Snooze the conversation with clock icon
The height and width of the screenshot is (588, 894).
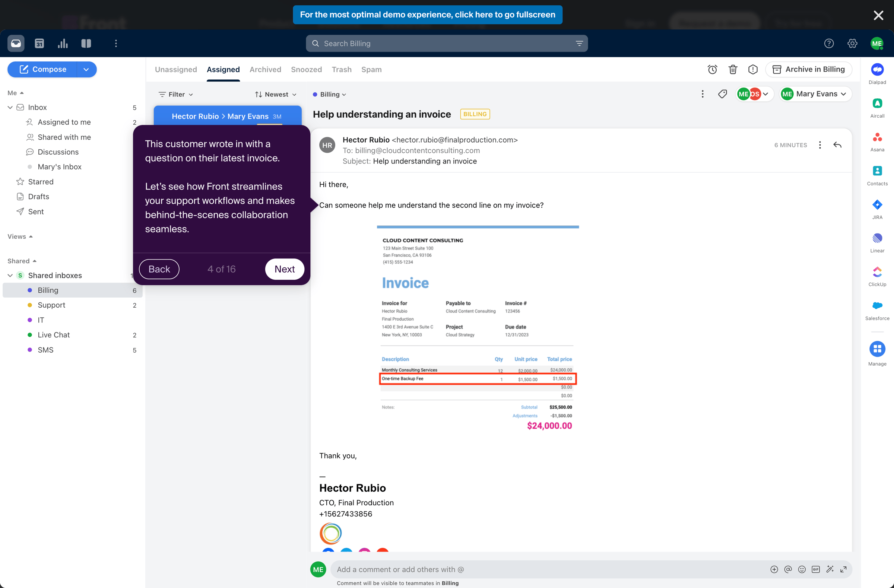coord(712,70)
